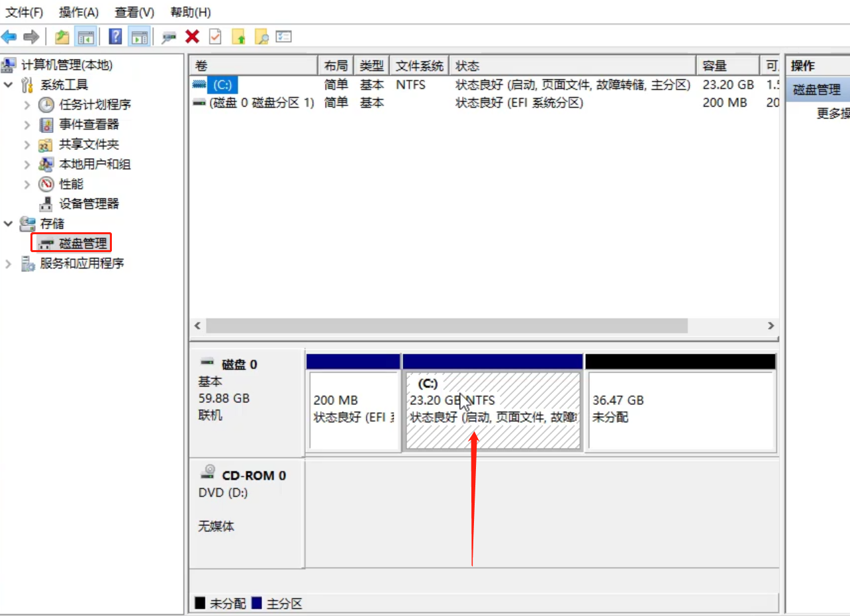This screenshot has height=616, width=850.
Task: Click the Task Scheduler clock icon
Action: (x=46, y=105)
